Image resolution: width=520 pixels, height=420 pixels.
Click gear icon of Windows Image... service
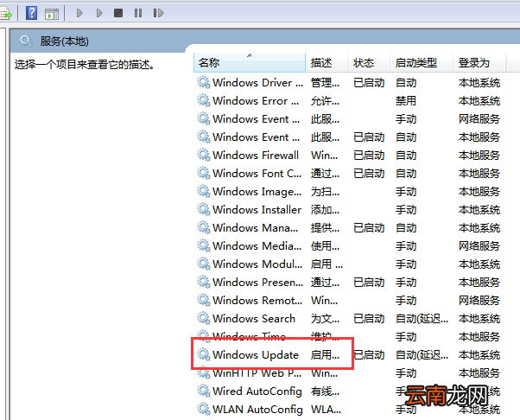click(x=204, y=192)
